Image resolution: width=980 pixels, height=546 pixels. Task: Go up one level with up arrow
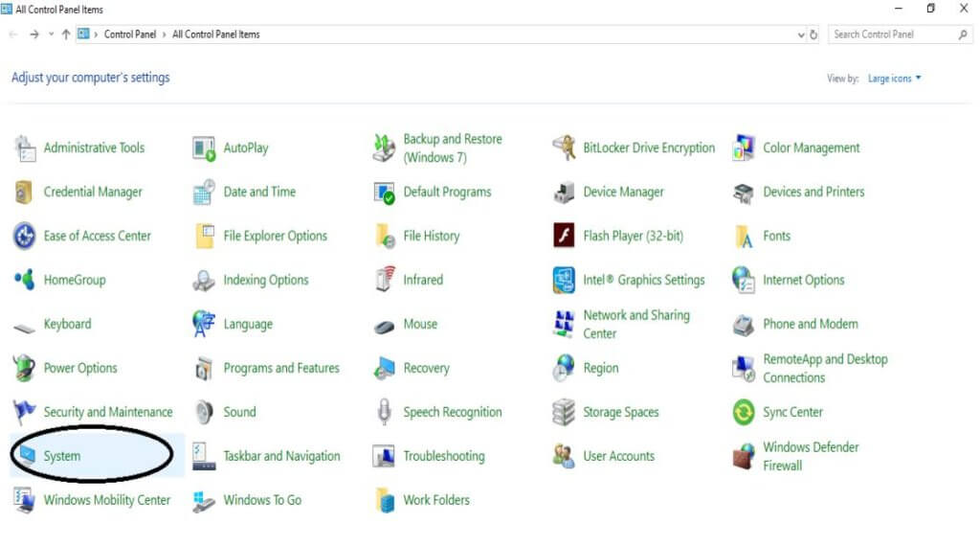click(66, 34)
